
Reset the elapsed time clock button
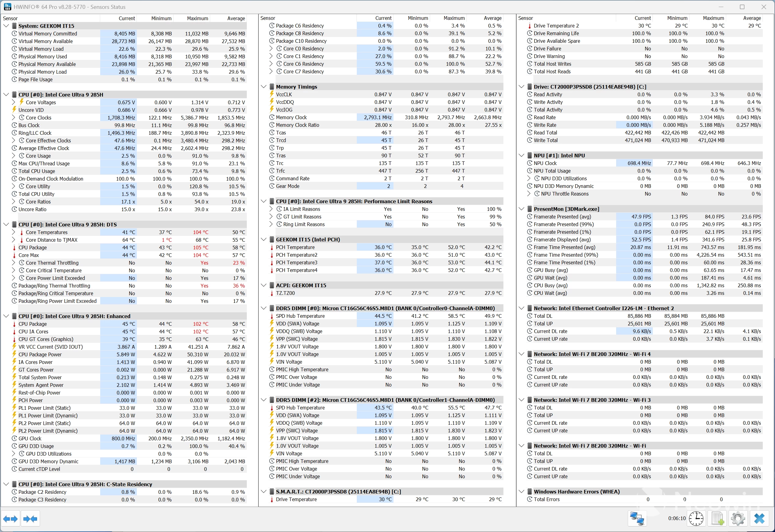coord(696,519)
